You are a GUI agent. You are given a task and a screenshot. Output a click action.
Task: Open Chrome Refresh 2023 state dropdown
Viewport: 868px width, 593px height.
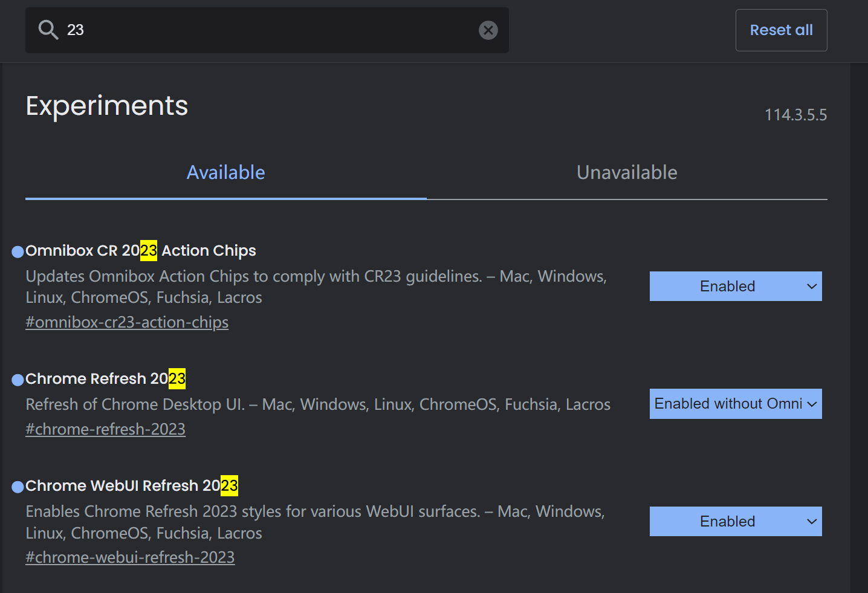click(x=736, y=404)
